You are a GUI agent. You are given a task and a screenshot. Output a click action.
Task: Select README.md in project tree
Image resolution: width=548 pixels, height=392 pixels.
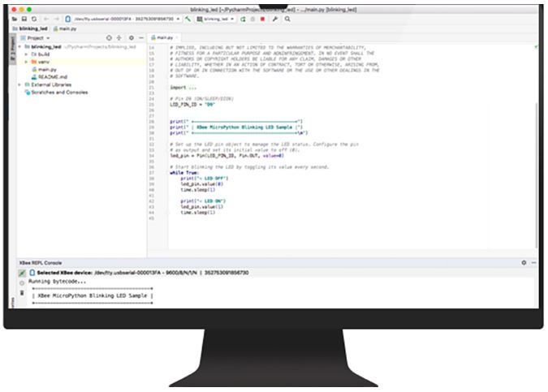pyautogui.click(x=50, y=77)
